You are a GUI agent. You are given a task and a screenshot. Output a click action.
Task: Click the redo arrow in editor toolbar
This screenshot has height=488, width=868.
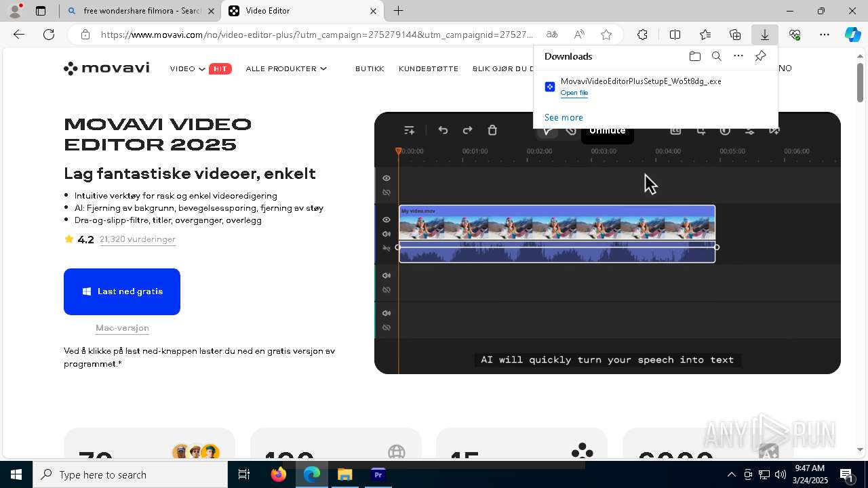click(467, 130)
